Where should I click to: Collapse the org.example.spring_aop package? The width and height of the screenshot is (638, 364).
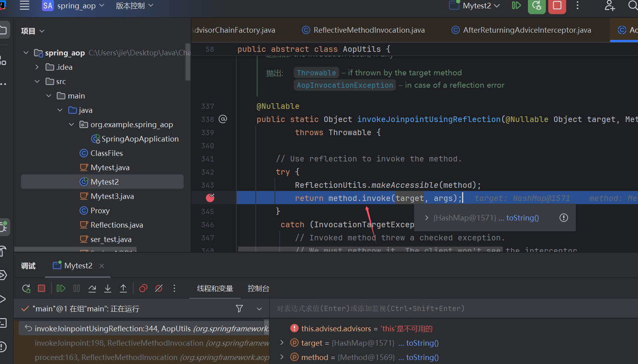click(71, 124)
